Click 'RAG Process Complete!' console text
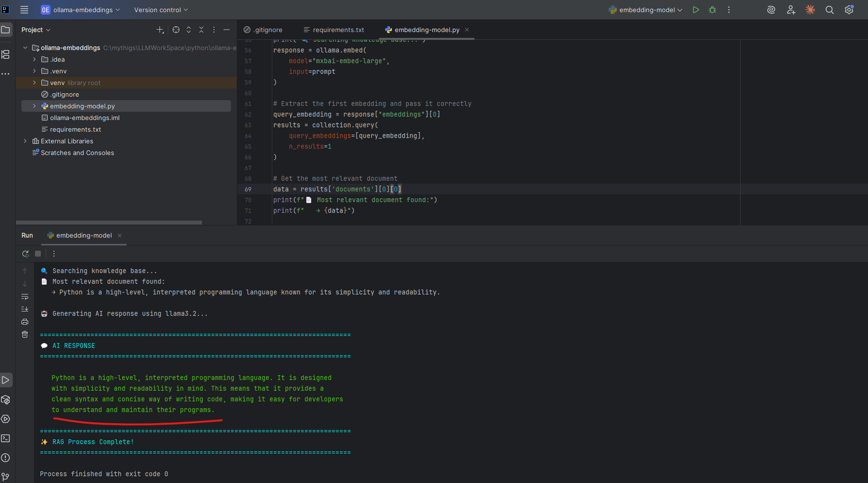The width and height of the screenshot is (868, 483). pyautogui.click(x=93, y=442)
